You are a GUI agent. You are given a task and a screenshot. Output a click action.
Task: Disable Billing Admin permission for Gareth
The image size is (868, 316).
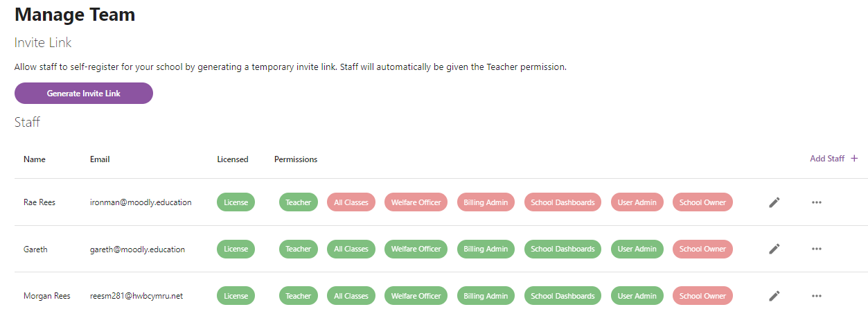click(x=486, y=249)
